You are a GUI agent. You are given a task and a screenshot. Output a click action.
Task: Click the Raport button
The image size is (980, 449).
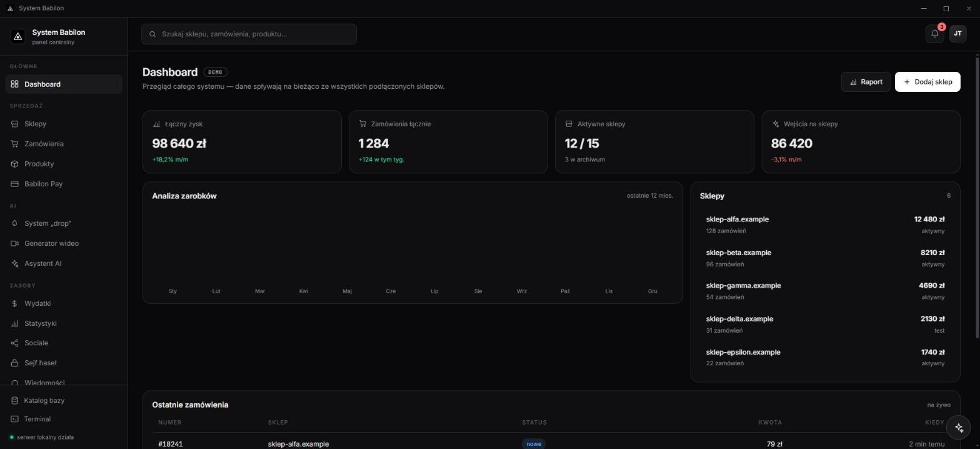tap(866, 82)
